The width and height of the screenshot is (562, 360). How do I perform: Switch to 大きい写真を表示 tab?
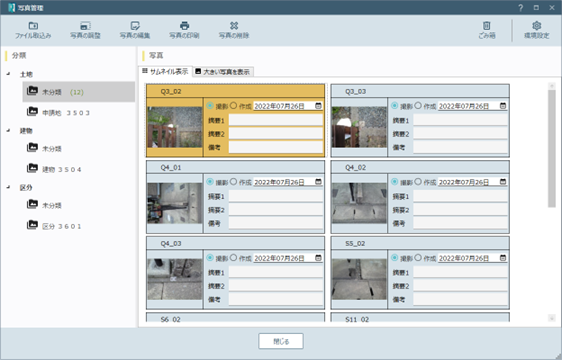pyautogui.click(x=223, y=72)
